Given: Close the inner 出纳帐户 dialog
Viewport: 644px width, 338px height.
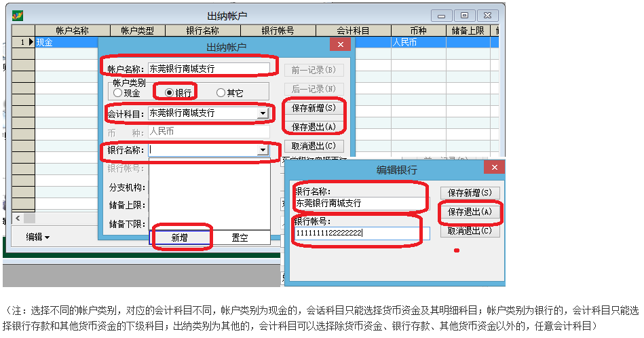Looking at the screenshot, I should (x=340, y=44).
